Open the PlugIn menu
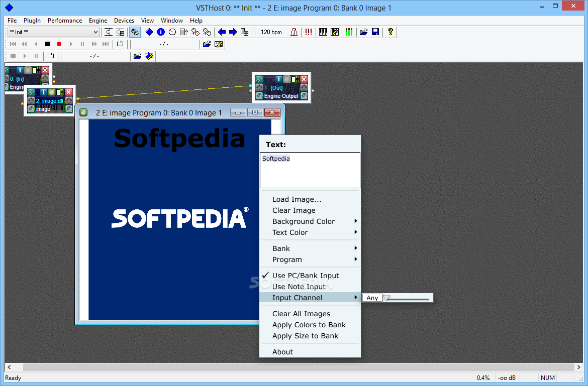Viewport: 588px width, 386px height. click(32, 21)
